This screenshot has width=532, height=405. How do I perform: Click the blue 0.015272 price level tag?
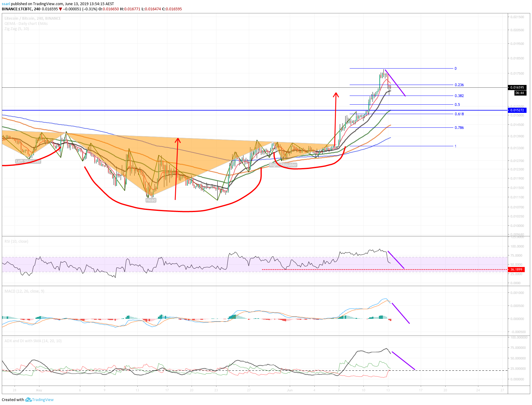point(517,110)
